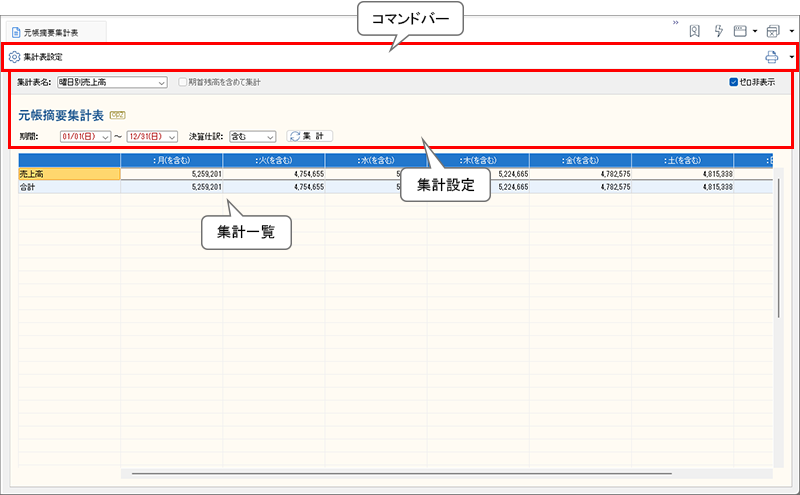Click the close-all-windows icon at top right

tap(772, 31)
